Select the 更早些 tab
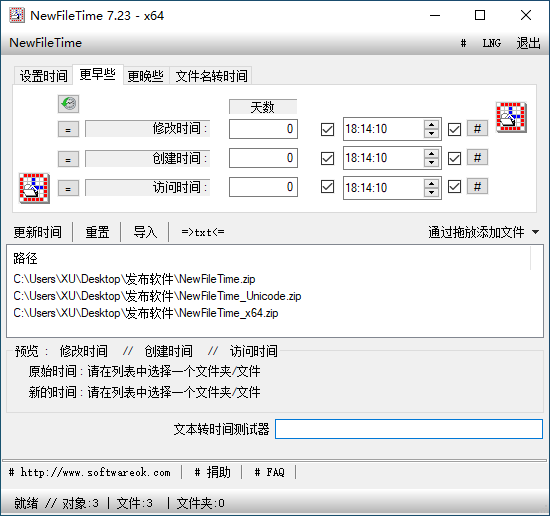The width and height of the screenshot is (550, 516). click(x=98, y=74)
